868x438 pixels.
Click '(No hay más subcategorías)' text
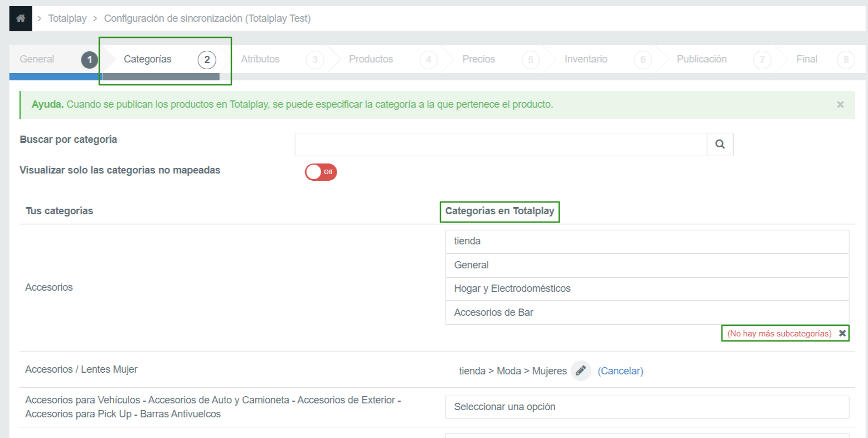tap(779, 334)
